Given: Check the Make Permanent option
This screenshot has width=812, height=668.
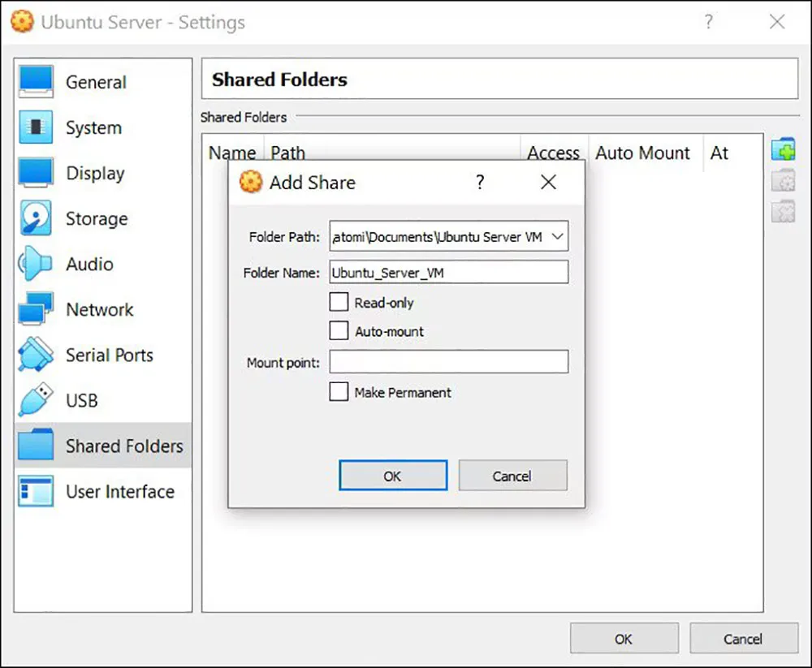Looking at the screenshot, I should click(x=339, y=392).
